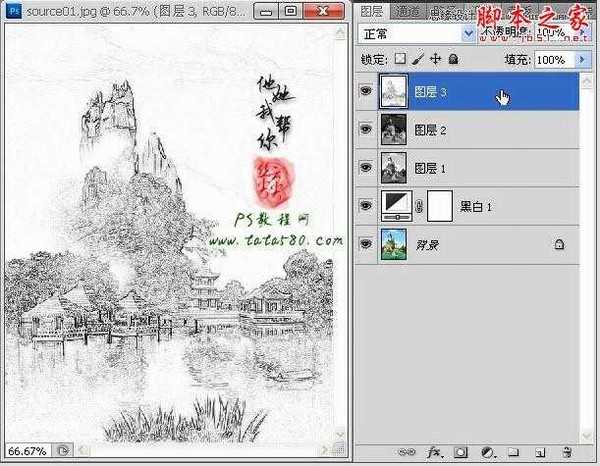Click the lock icon on 背景 layer
The width and height of the screenshot is (600, 466).
pos(559,244)
